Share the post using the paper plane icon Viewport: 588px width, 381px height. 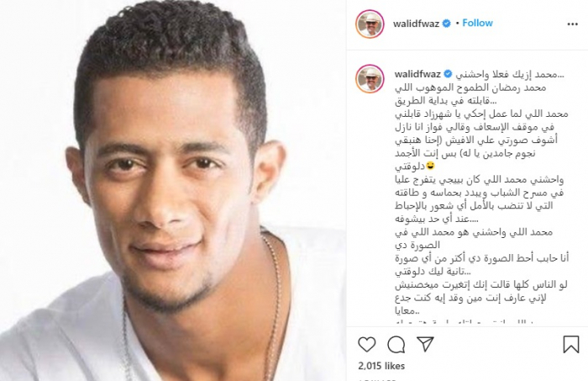(426, 344)
